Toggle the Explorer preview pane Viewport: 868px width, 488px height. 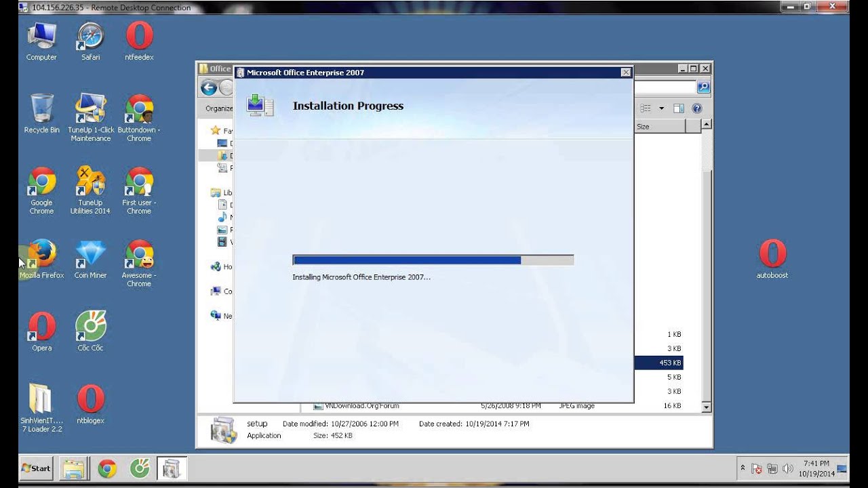point(678,108)
